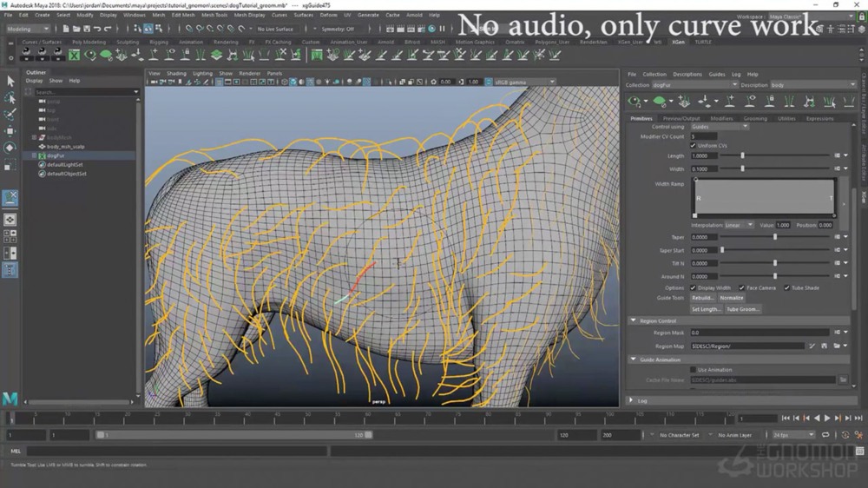
Task: Enable the Use Animation checkbox
Action: (693, 370)
